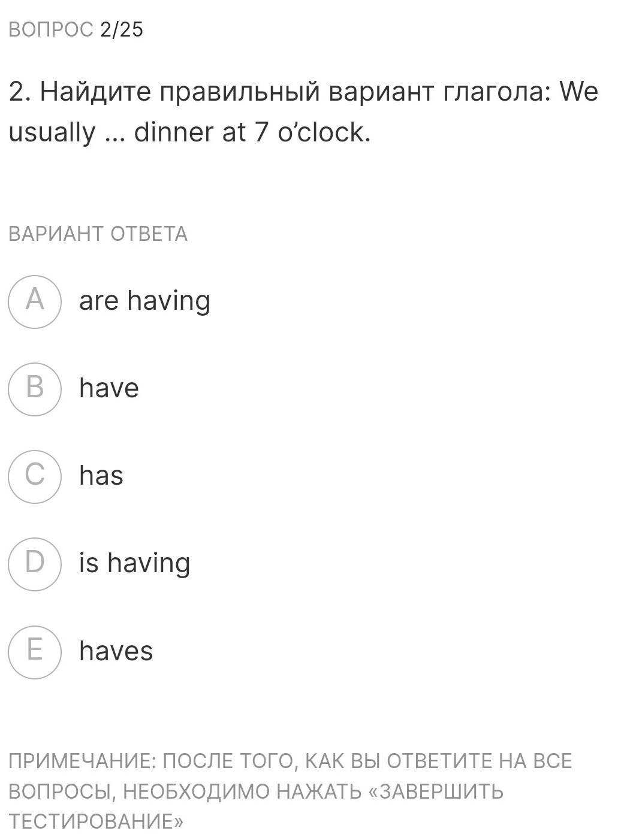
Task: Choose the answer text 'is having'
Action: click(135, 563)
